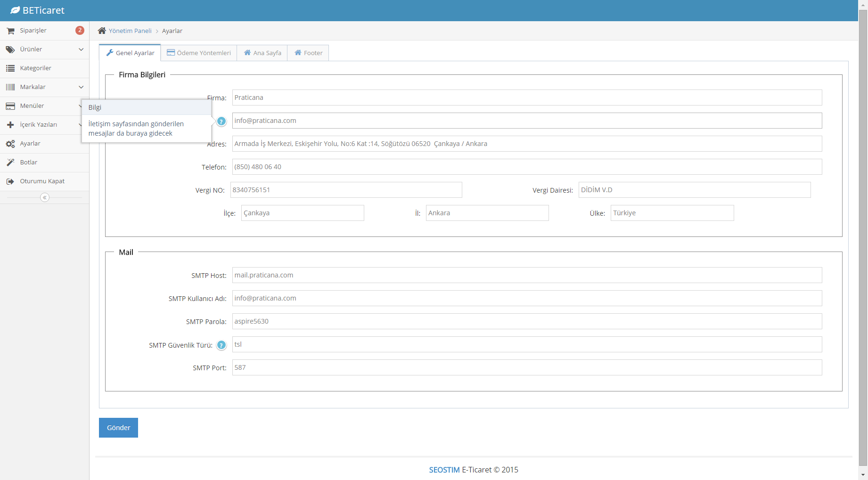The height and width of the screenshot is (480, 868).
Task: Click the shopping cart Siparişler icon
Action: pos(10,31)
